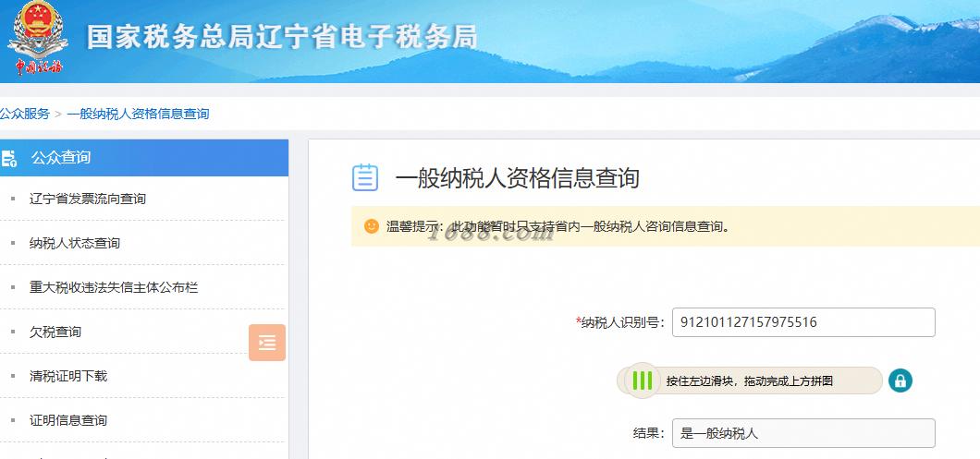Click the teal lock icon beside slider
Screen dimensions: 980x459
coord(900,380)
